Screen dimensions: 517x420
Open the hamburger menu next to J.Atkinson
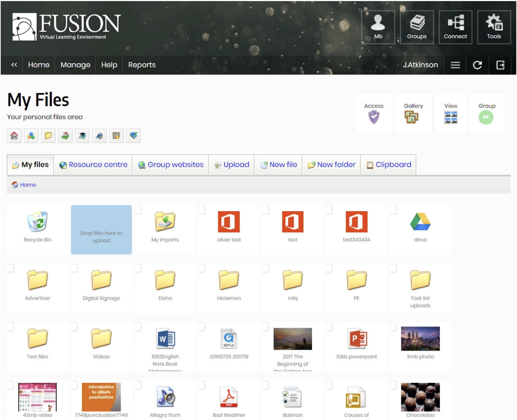click(x=455, y=65)
